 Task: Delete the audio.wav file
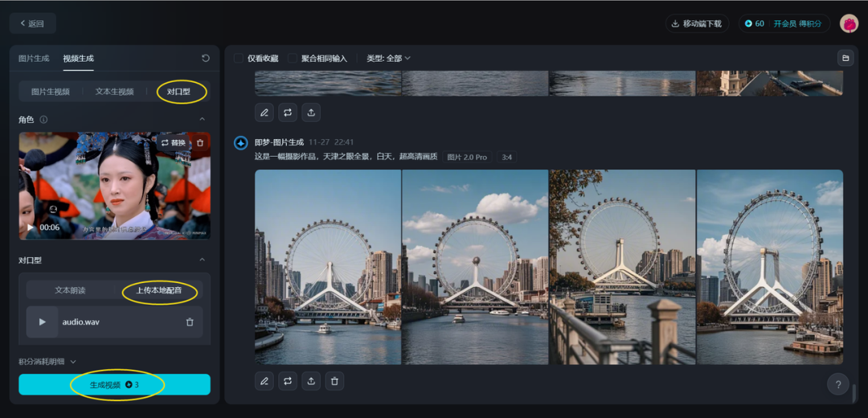[x=190, y=322]
